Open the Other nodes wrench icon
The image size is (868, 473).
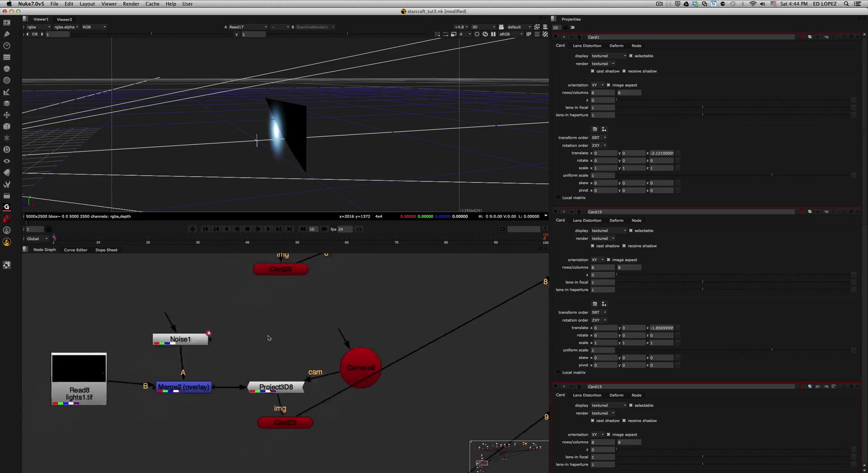tap(7, 184)
